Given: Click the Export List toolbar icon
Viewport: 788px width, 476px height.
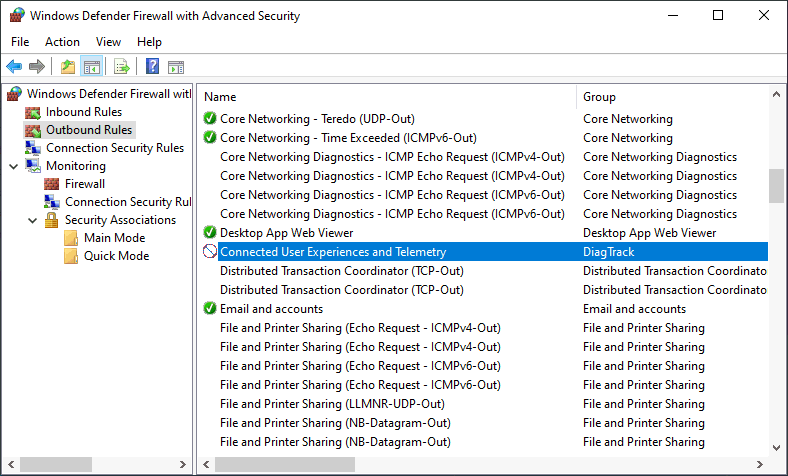Looking at the screenshot, I should 122,66.
